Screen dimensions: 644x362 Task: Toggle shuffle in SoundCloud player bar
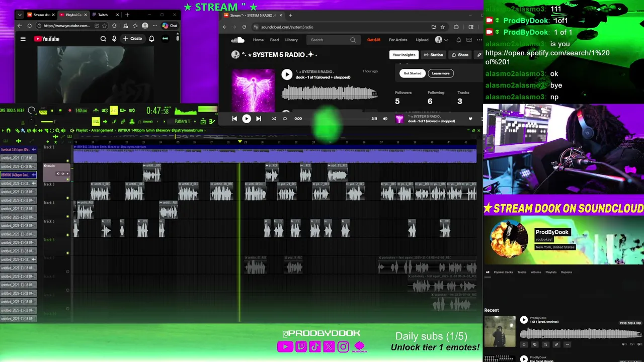coord(274,119)
